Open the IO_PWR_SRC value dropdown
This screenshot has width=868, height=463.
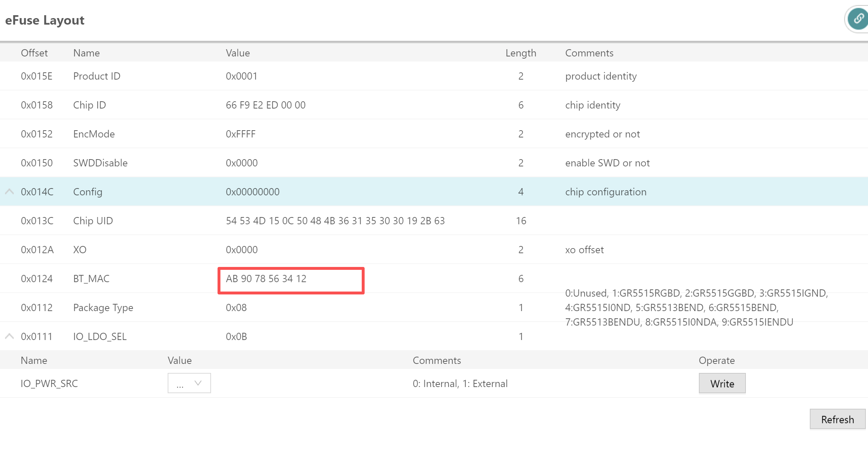(189, 383)
